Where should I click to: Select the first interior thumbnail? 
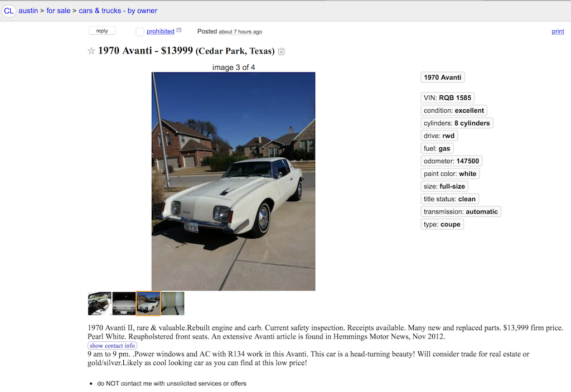(x=100, y=303)
